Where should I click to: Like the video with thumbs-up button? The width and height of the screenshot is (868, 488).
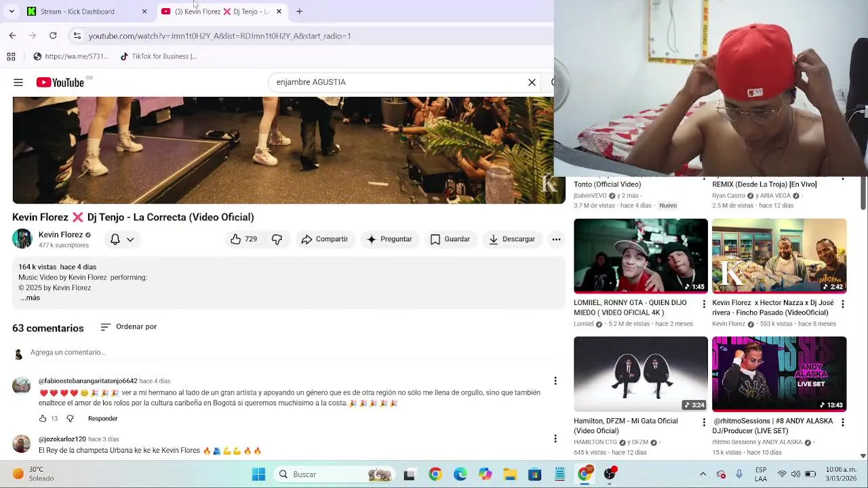[244, 239]
